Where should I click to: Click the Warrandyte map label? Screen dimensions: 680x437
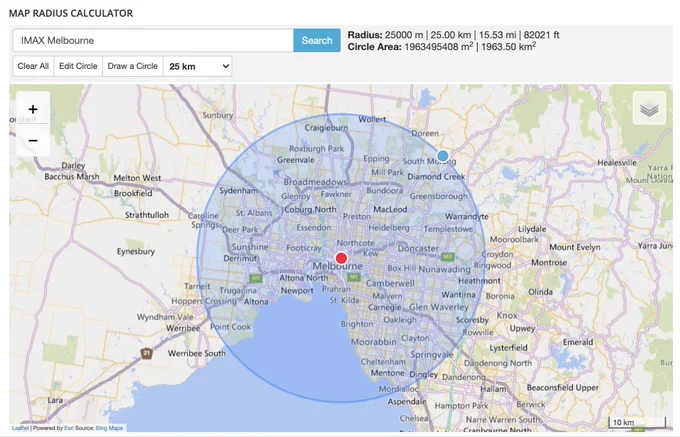pos(467,216)
